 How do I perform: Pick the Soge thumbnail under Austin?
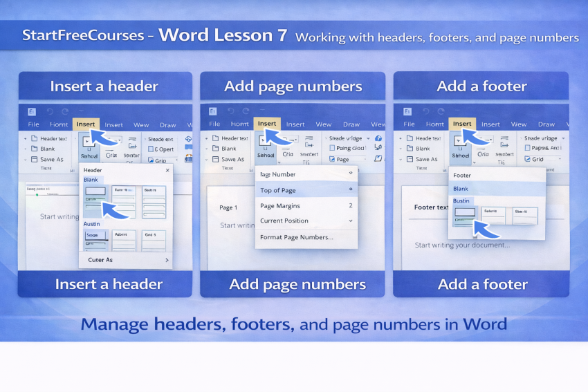coord(96,240)
